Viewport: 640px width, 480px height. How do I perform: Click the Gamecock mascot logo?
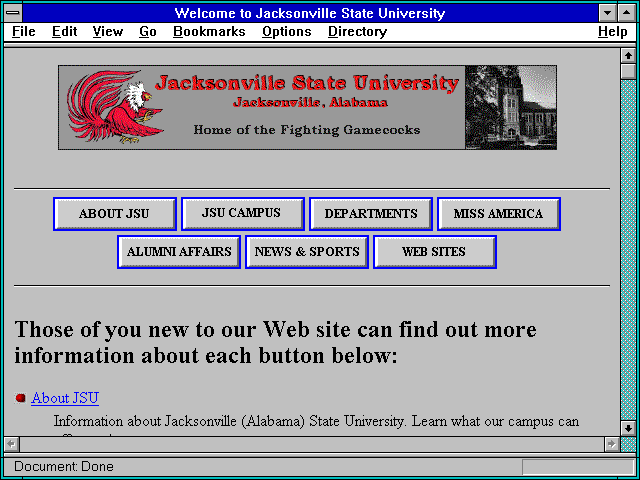[116, 107]
